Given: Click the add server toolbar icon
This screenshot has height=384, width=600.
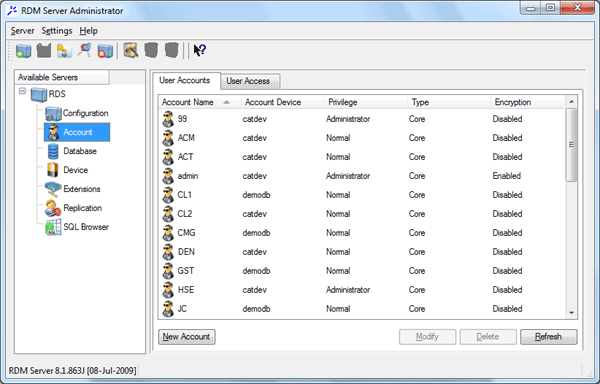Looking at the screenshot, I should [x=23, y=50].
